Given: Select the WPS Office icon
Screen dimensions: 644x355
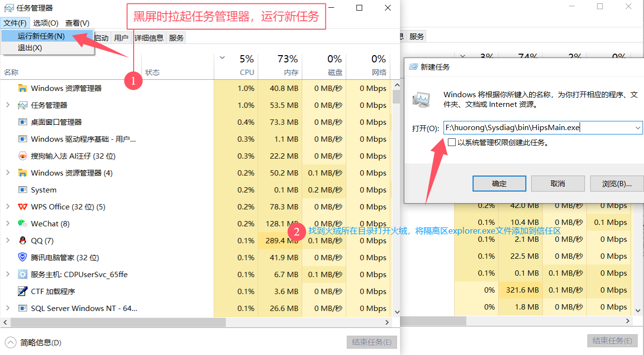Looking at the screenshot, I should [x=22, y=207].
